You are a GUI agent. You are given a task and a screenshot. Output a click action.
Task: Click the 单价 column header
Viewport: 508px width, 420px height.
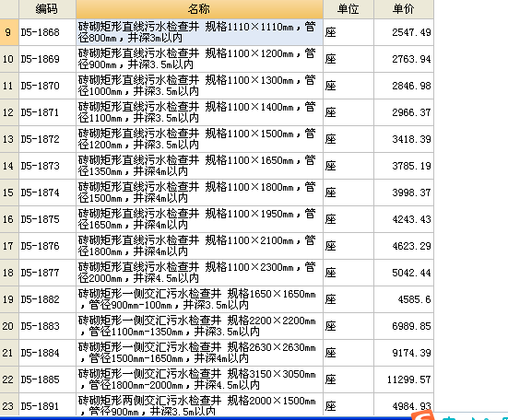pyautogui.click(x=404, y=9)
